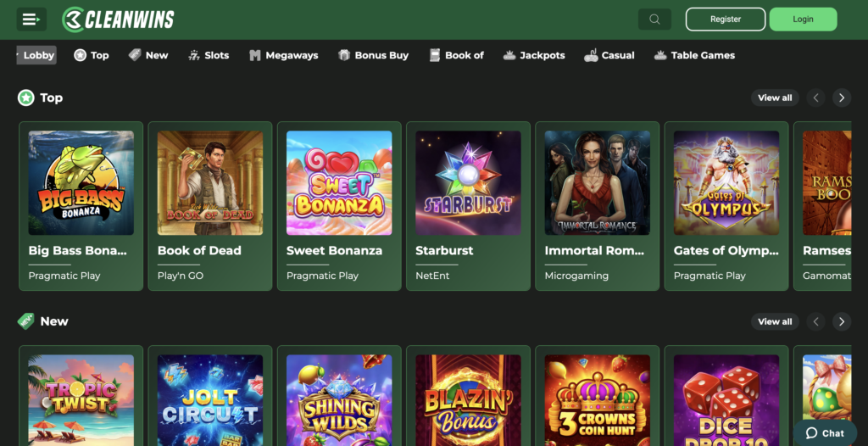Click the Register button

[726, 19]
